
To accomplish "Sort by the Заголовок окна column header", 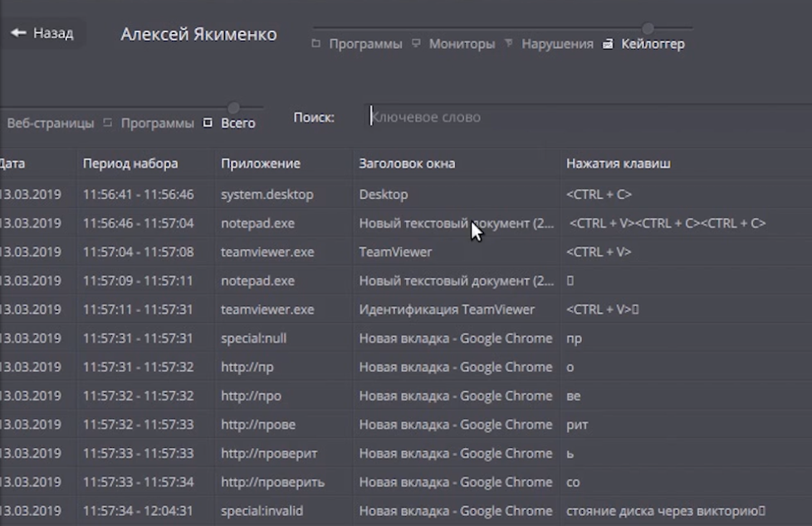I will pyautogui.click(x=407, y=163).
